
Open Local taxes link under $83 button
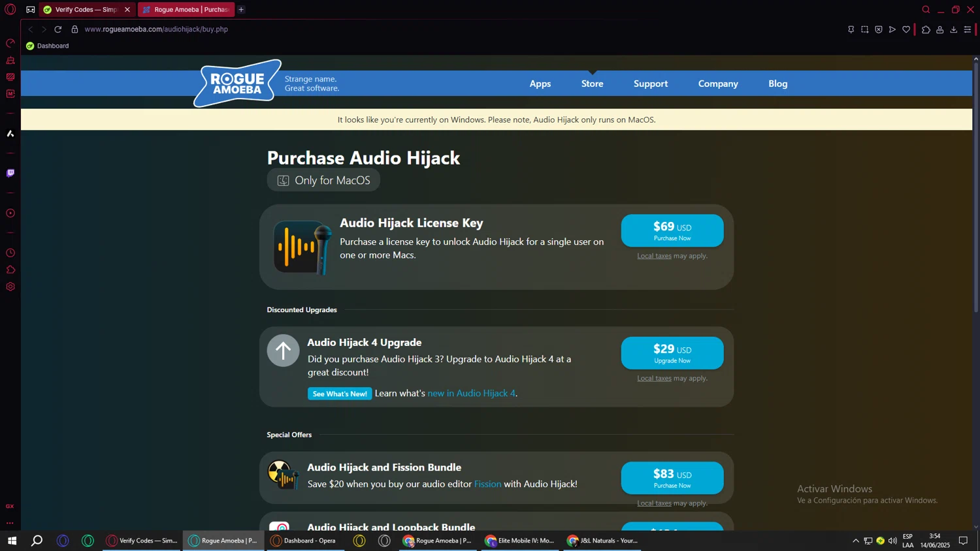[x=654, y=503]
